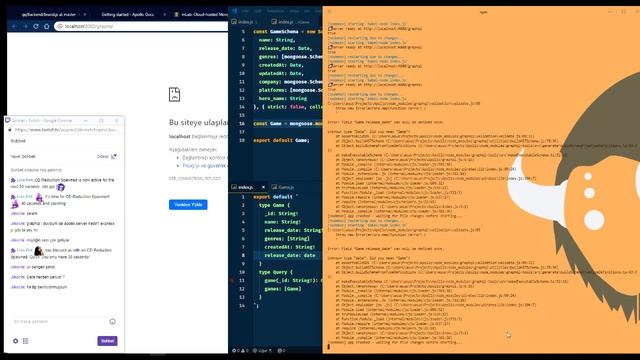Open the viewer list icon in Twitch chat
640x360 pixels.
coord(26,341)
